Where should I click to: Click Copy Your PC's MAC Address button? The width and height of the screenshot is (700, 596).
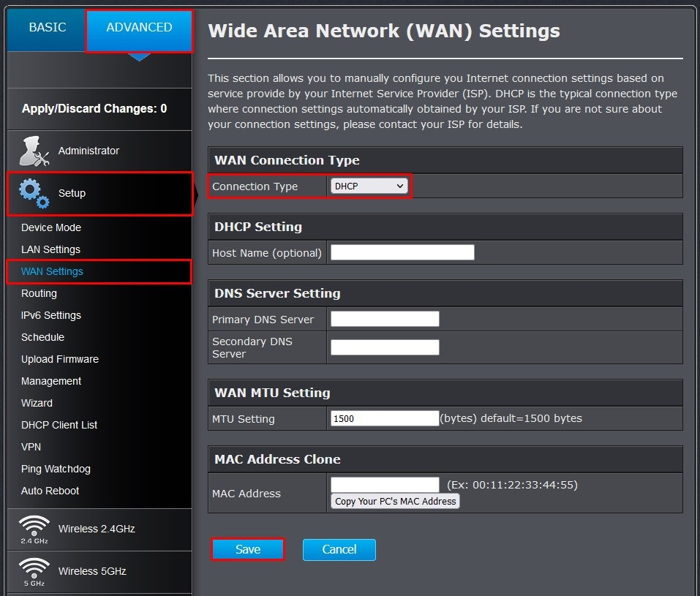point(395,501)
